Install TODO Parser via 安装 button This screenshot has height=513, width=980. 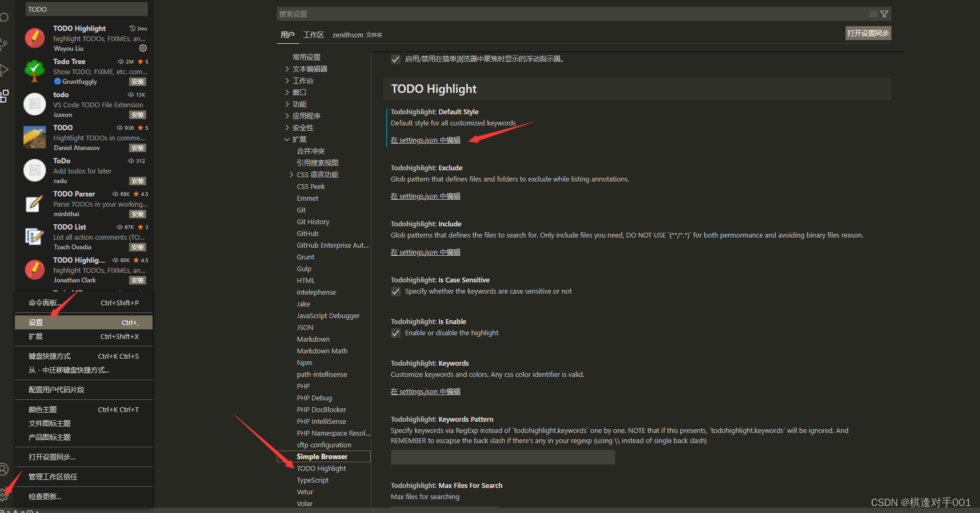coord(138,214)
